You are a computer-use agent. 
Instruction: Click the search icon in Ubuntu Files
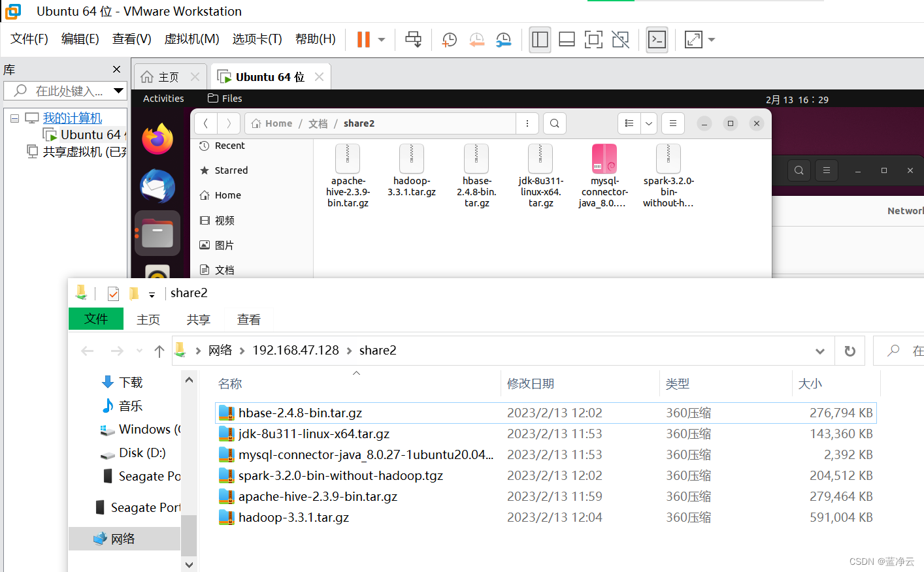555,123
